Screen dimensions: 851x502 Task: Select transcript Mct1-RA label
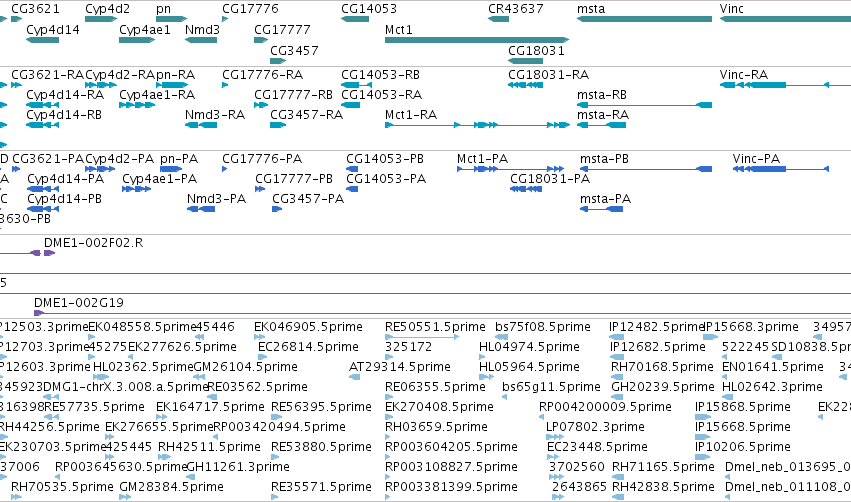(411, 115)
